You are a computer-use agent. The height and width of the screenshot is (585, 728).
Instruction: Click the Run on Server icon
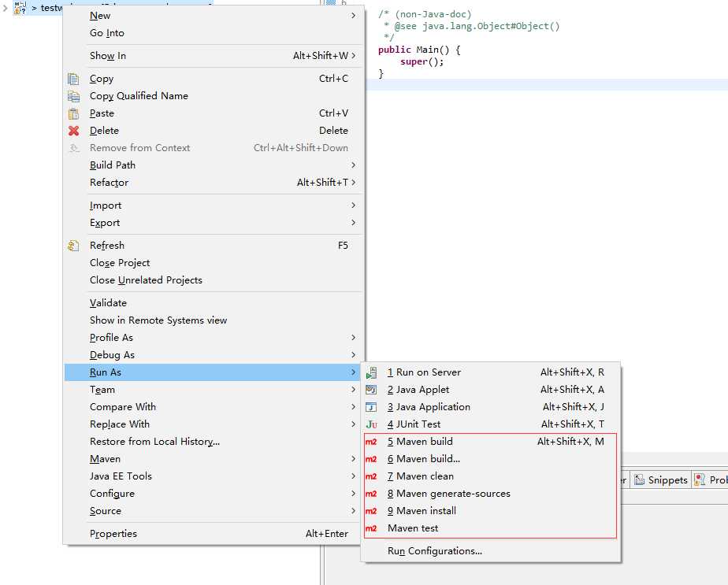point(371,372)
